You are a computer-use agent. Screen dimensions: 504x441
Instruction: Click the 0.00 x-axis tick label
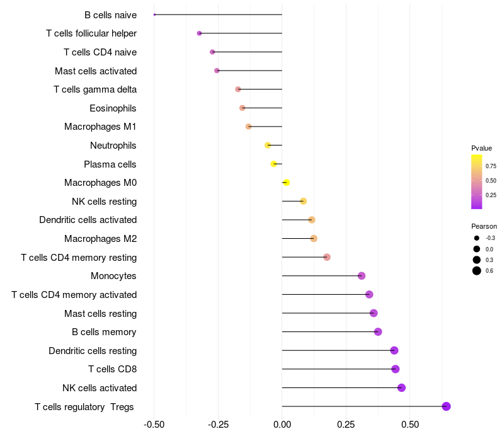tap(282, 424)
